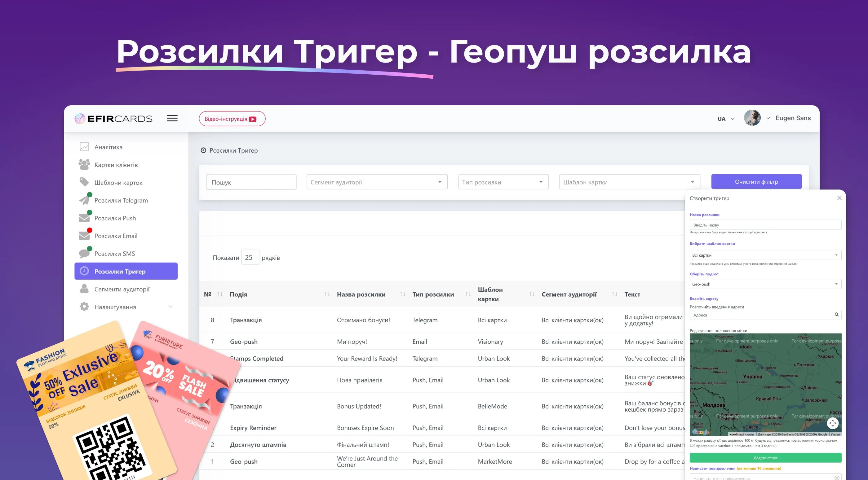The height and width of the screenshot is (480, 868).
Task: Click the Шаблони карток tag icon
Action: tap(84, 182)
